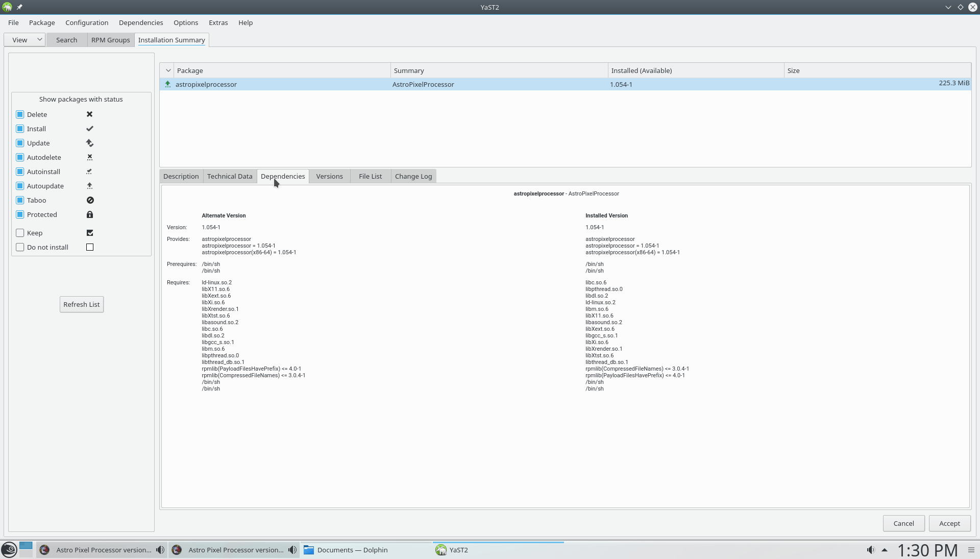Uncheck the Update status checkbox
Viewport: 980px width, 559px height.
pos(20,143)
